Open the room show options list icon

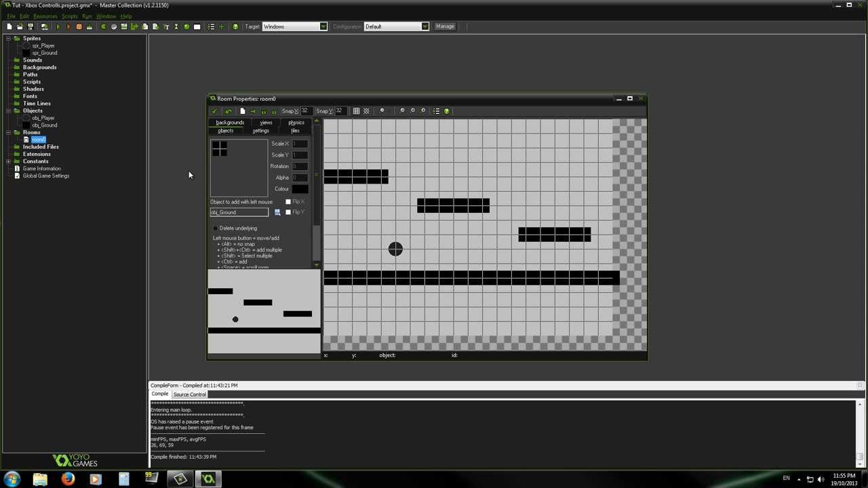click(x=437, y=111)
